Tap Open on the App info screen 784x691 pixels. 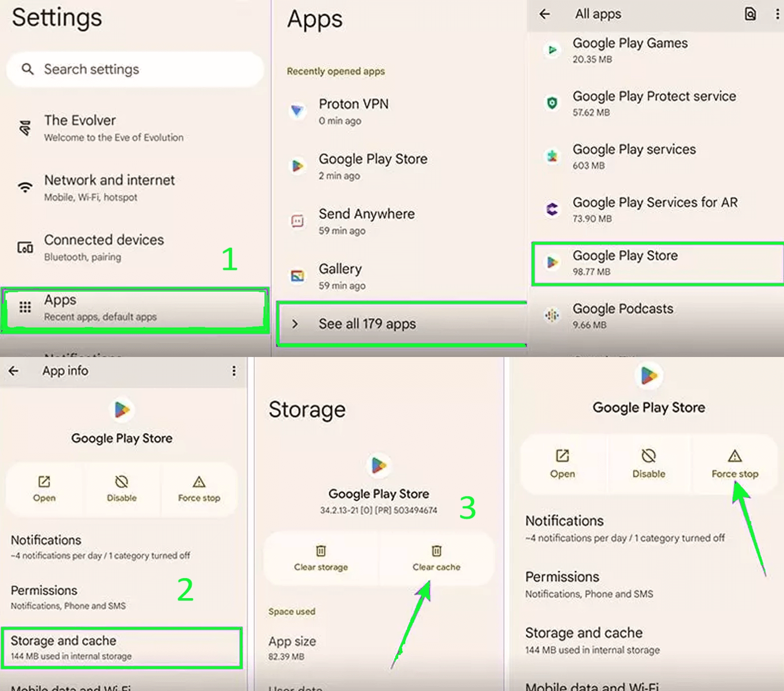tap(44, 489)
